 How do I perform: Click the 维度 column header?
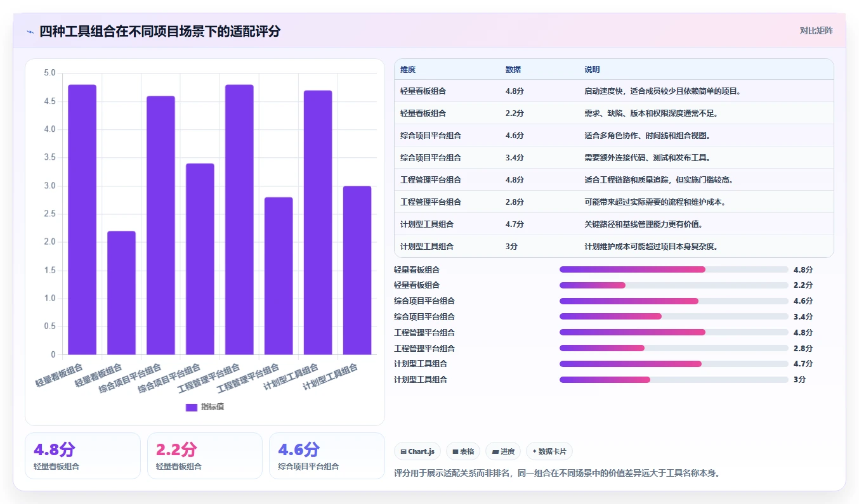click(408, 70)
